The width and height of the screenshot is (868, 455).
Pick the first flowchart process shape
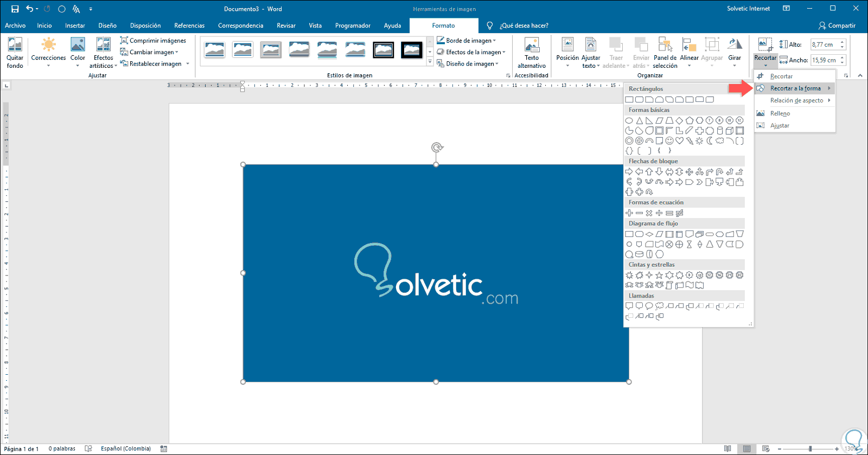coord(629,234)
